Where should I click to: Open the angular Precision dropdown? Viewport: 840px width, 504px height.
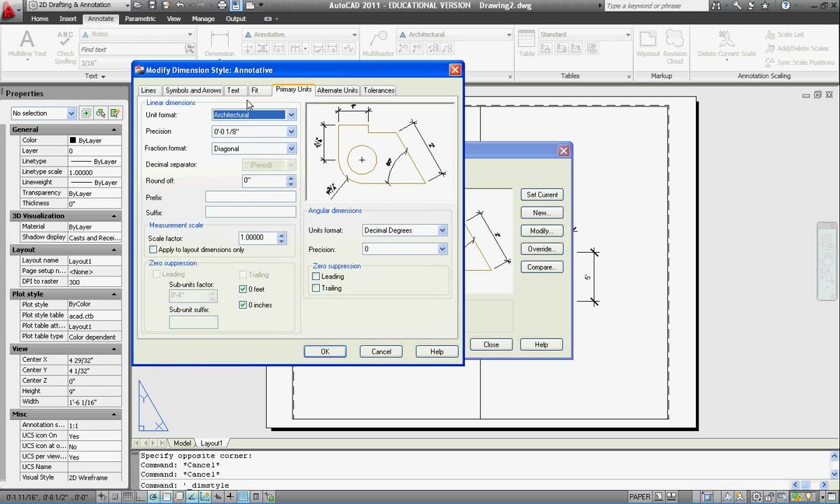pos(405,249)
